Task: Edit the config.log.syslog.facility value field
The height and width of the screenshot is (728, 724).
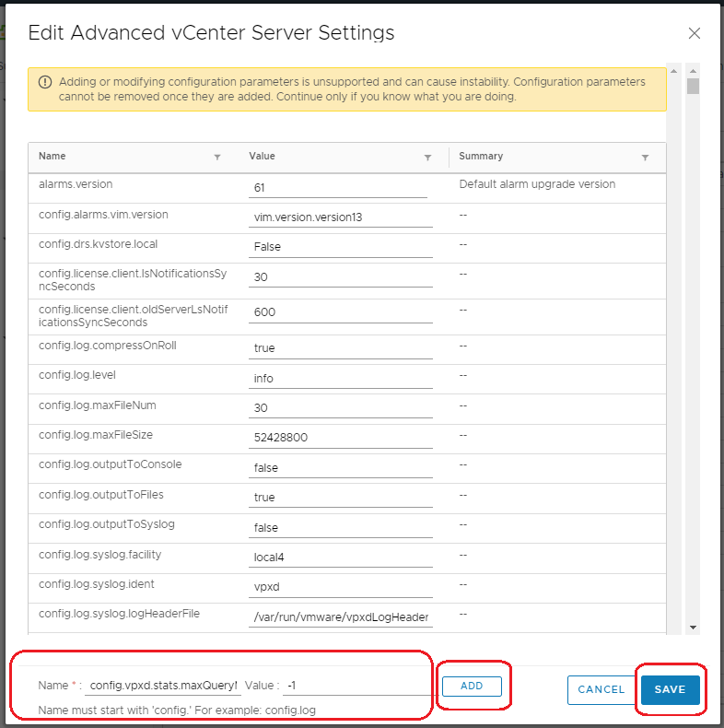Action: [341, 558]
